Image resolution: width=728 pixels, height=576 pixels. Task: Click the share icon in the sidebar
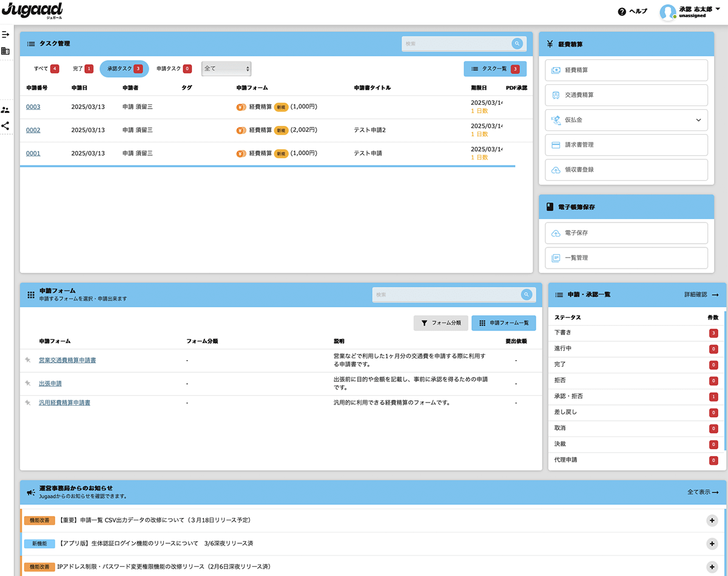click(5, 126)
